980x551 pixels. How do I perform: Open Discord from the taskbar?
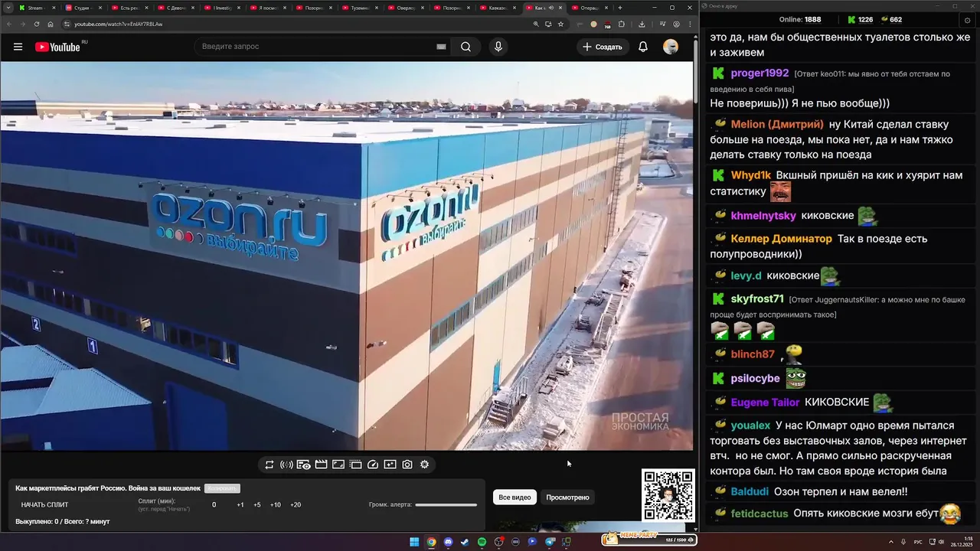click(448, 542)
